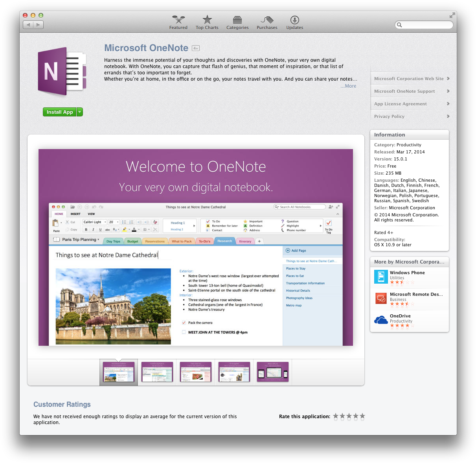This screenshot has height=463, width=476.
Task: Click the Metro map page entry
Action: pos(294,305)
